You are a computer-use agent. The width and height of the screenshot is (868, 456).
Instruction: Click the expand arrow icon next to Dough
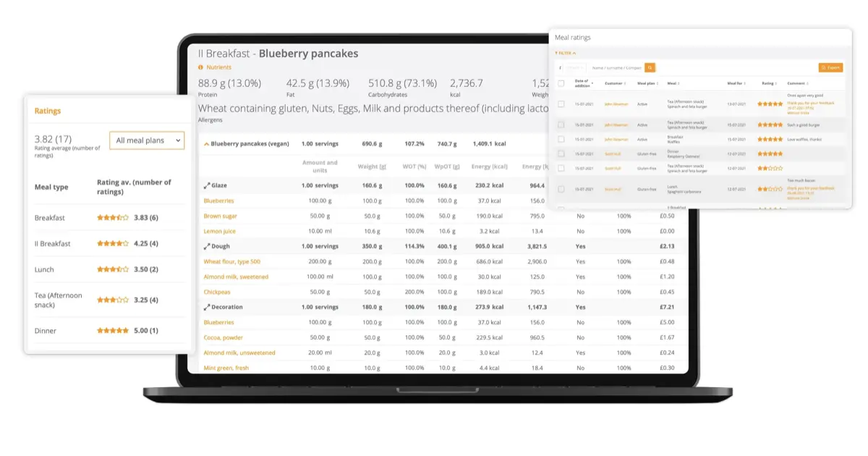(208, 246)
